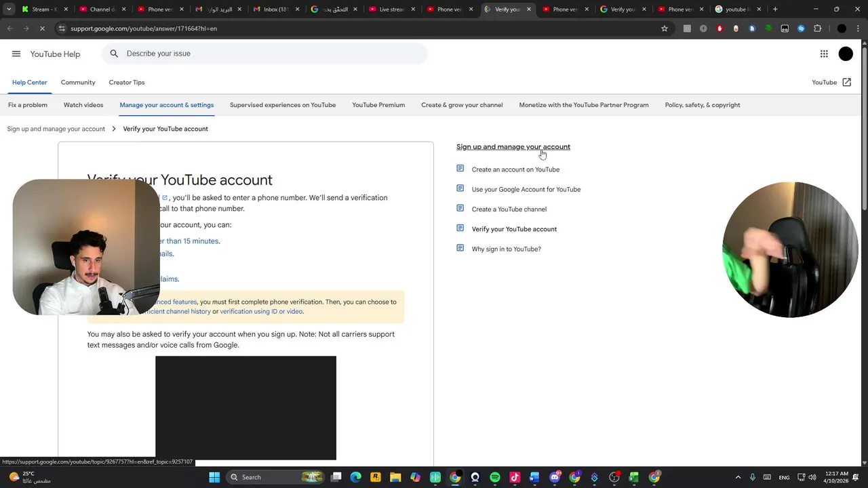Open the Chrome three-dot menu
The height and width of the screenshot is (488, 868).
coord(859,28)
